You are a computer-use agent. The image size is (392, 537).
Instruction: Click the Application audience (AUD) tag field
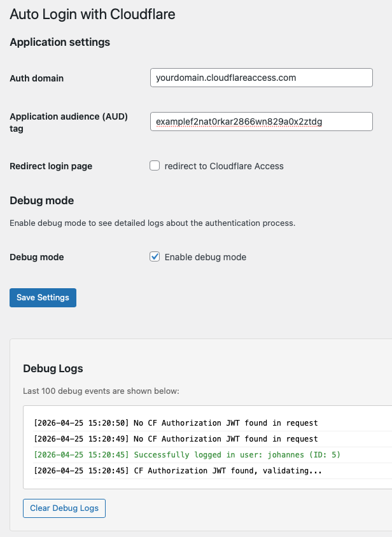point(261,122)
